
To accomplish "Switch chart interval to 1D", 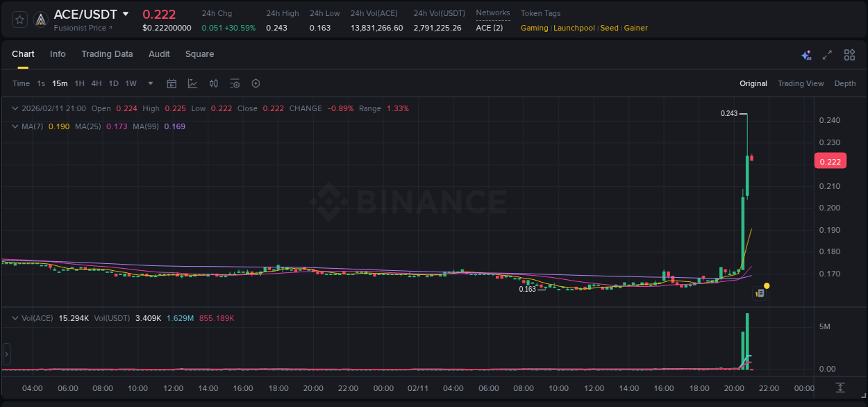I will [113, 83].
